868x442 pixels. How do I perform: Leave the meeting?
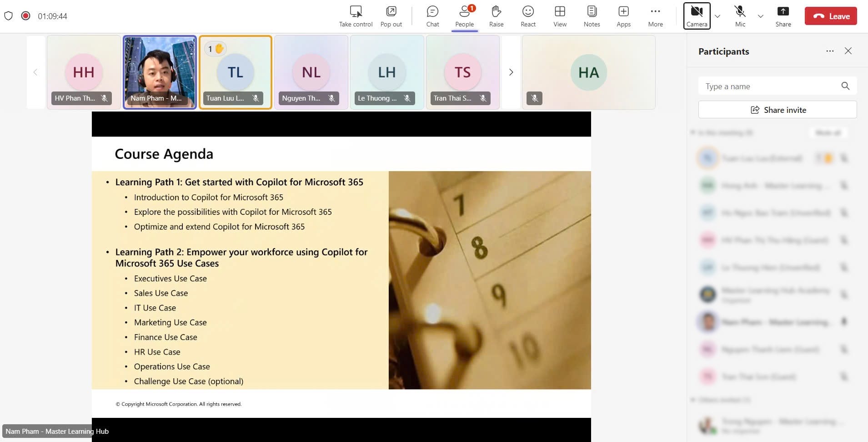point(831,16)
